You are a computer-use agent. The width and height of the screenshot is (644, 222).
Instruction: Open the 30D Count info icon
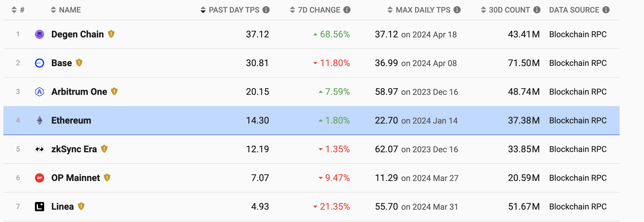tap(537, 10)
